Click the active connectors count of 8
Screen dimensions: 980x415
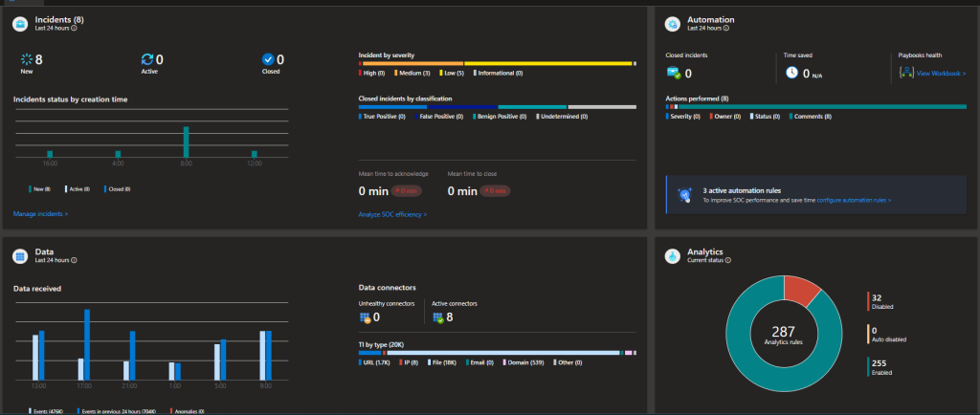(451, 317)
